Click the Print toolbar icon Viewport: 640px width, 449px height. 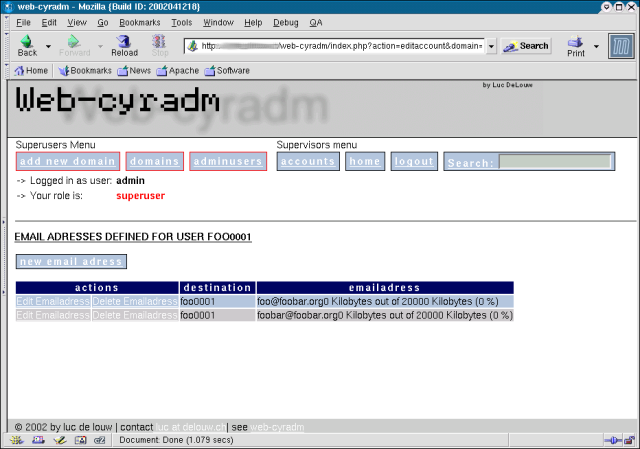coord(576,43)
